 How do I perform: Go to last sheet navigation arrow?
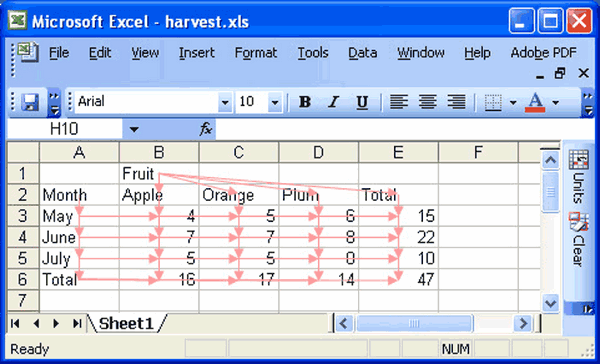pyautogui.click(x=77, y=324)
